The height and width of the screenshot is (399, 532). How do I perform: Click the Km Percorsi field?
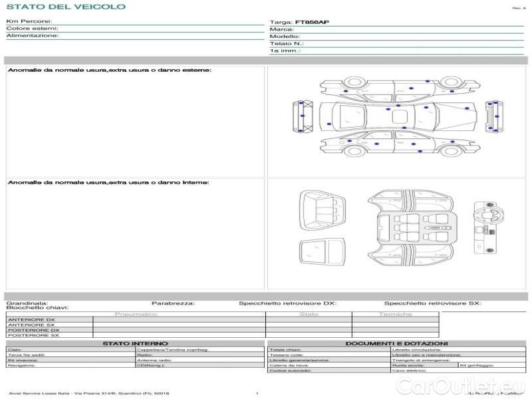pos(133,22)
